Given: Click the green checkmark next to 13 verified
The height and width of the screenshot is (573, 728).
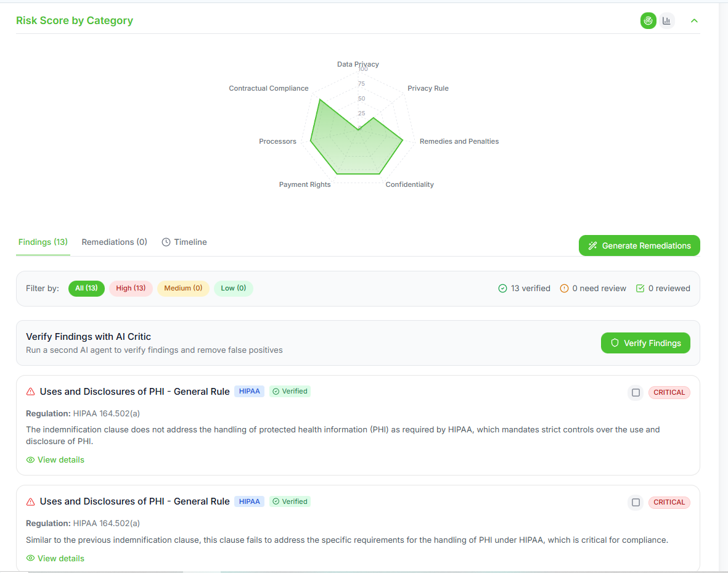Looking at the screenshot, I should coord(502,288).
